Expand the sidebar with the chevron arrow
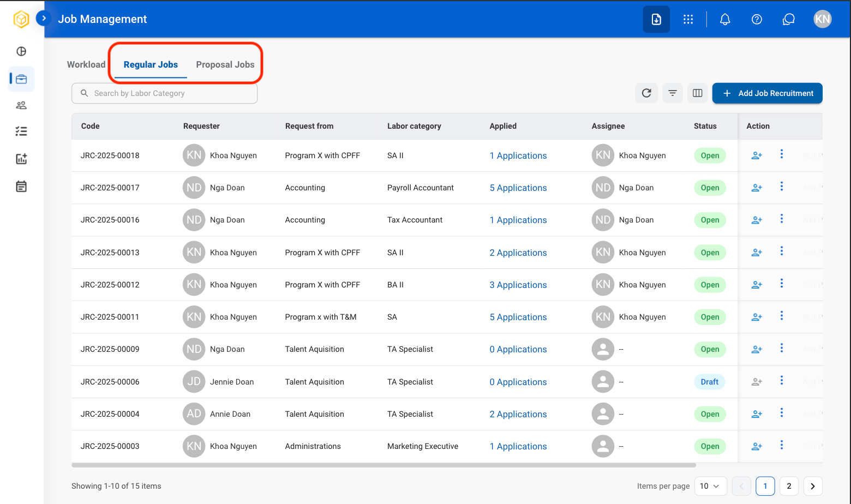 [44, 18]
